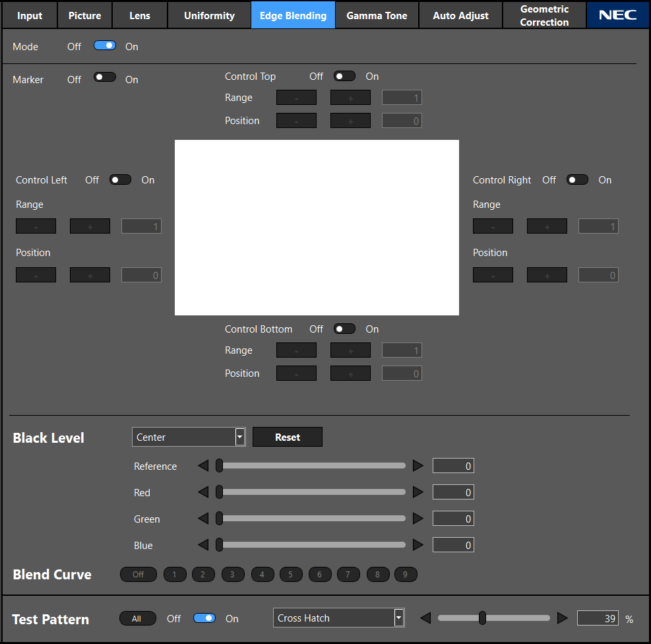Increase test pattern percentage with right arrow
This screenshot has width=651, height=644.
tap(562, 618)
